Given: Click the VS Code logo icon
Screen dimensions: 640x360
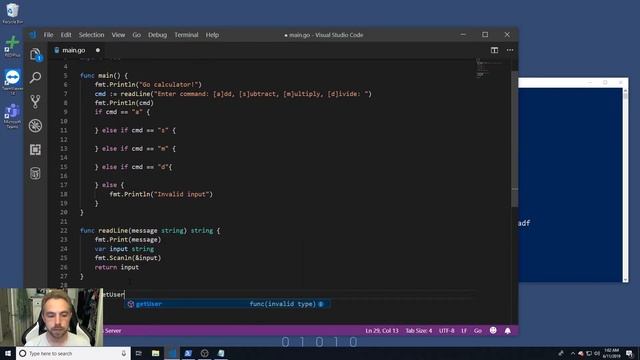Looking at the screenshot, I should (x=33, y=35).
